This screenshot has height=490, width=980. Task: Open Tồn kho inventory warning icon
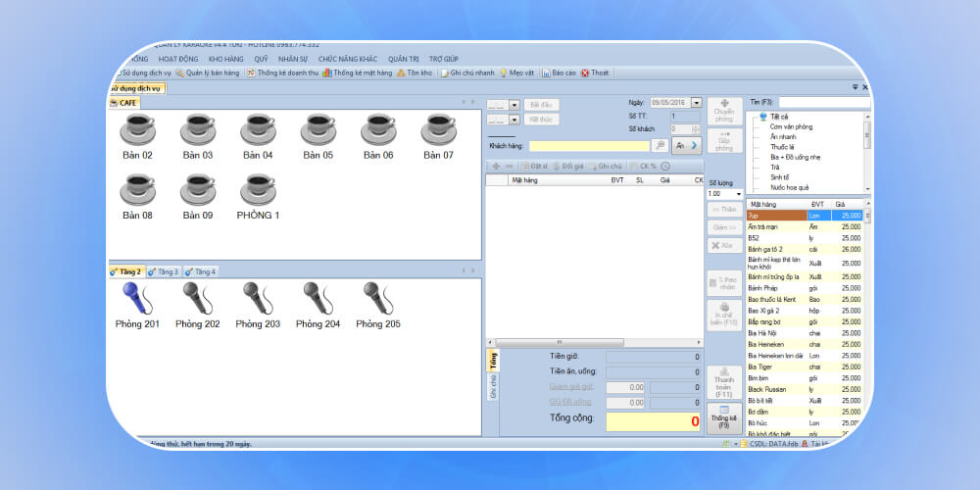pyautogui.click(x=402, y=73)
